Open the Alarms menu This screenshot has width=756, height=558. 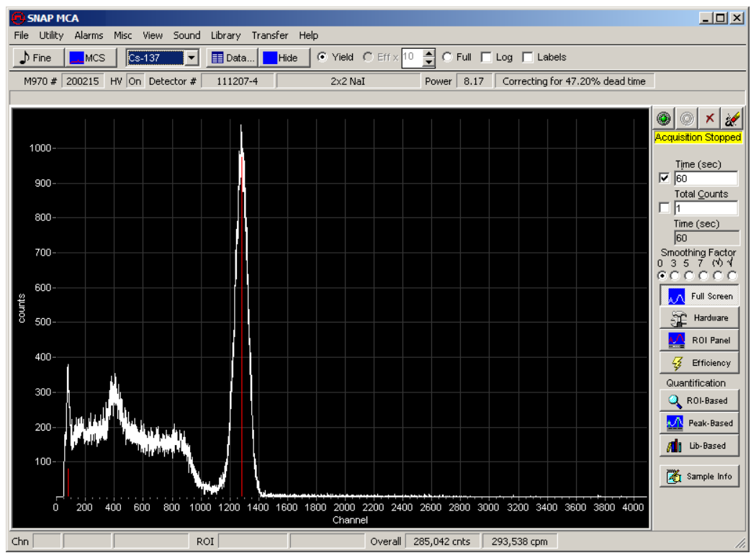pos(89,35)
